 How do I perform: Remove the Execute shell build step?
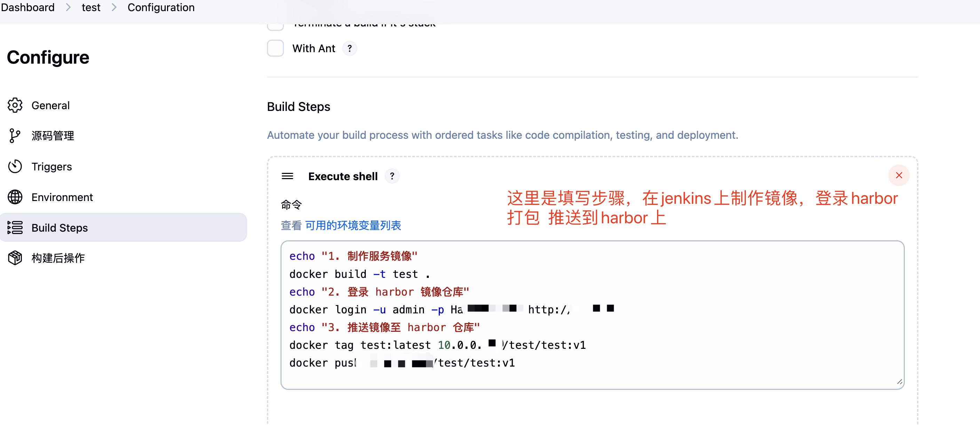click(x=899, y=175)
